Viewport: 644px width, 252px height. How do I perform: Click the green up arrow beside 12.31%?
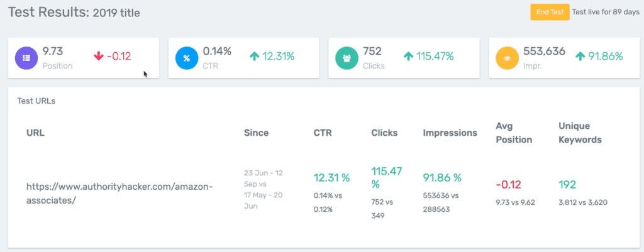point(254,57)
